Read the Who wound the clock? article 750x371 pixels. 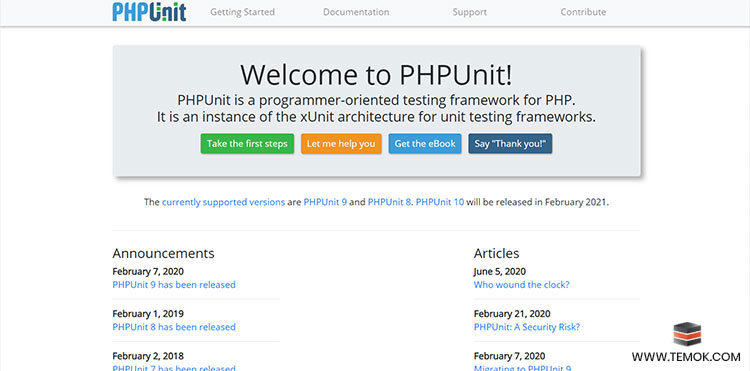coord(521,284)
